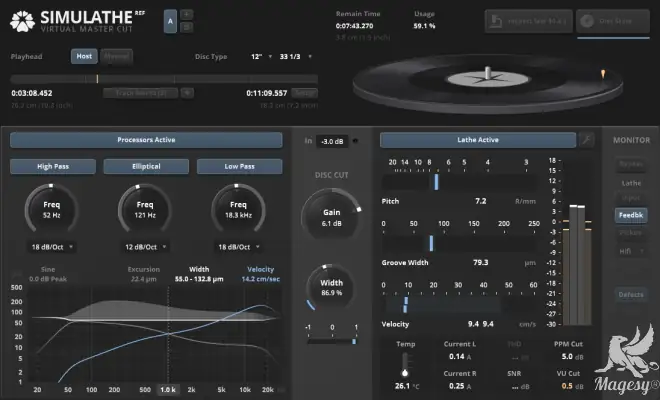Set Playhead mode to Manual
Viewport: 660px width, 400px height.
coord(116,56)
